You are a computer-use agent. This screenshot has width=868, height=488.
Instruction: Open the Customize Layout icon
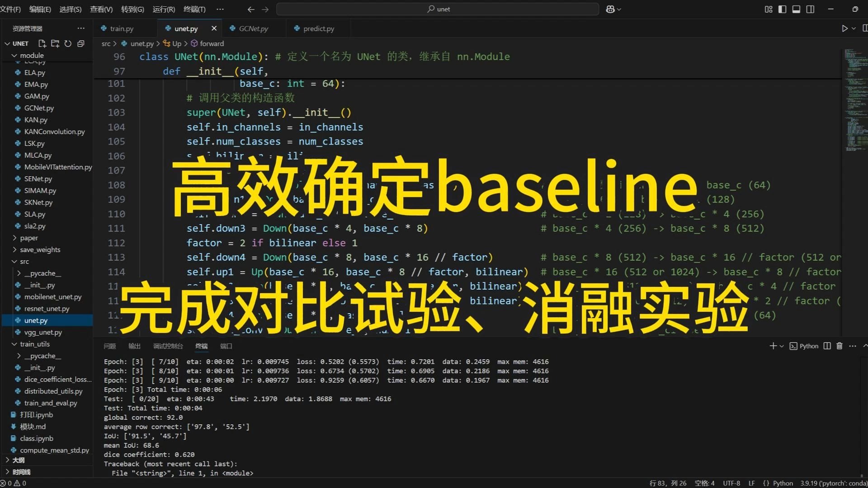[768, 9]
